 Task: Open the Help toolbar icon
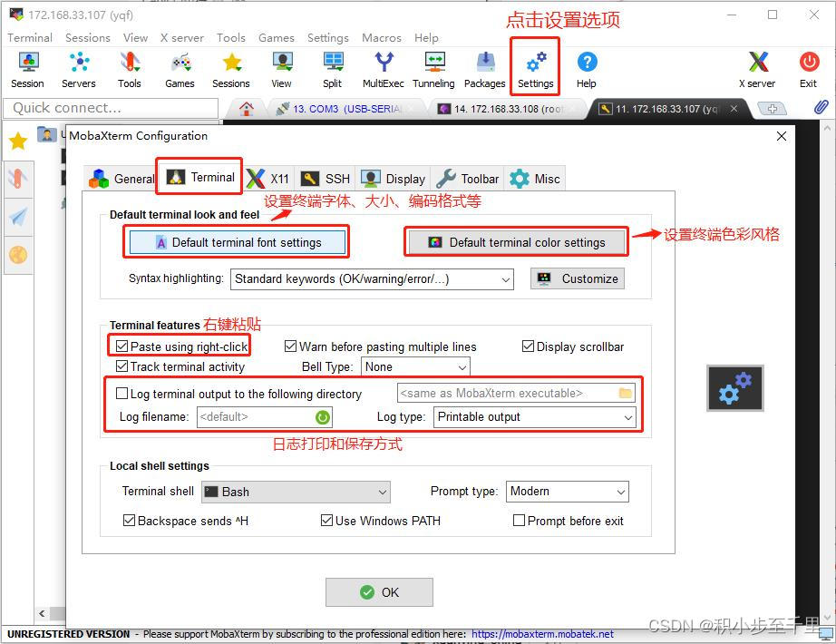587,70
